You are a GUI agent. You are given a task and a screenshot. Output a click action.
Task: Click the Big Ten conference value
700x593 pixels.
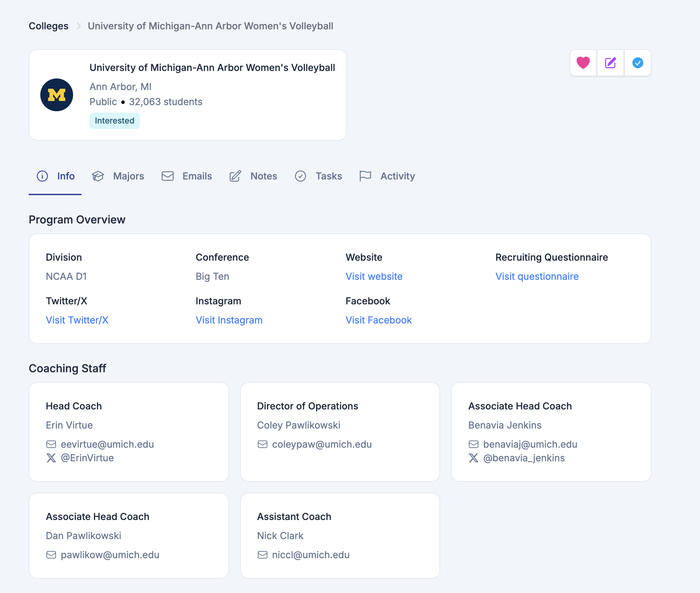point(212,276)
